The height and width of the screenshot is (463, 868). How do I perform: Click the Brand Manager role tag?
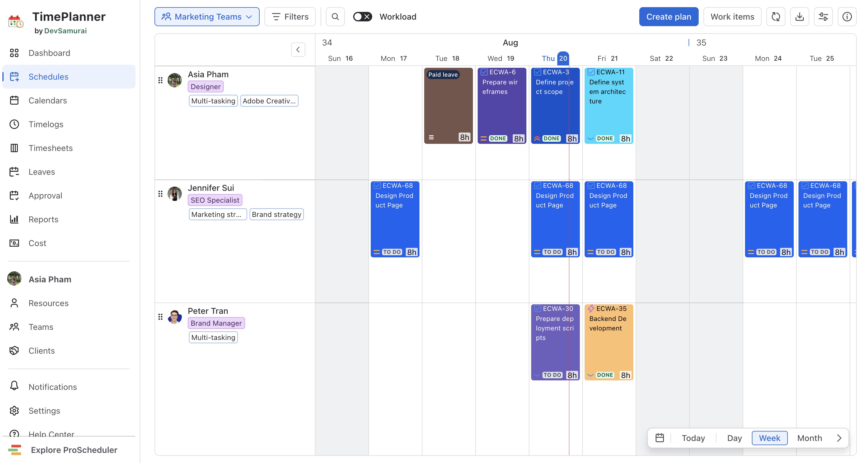coord(216,323)
